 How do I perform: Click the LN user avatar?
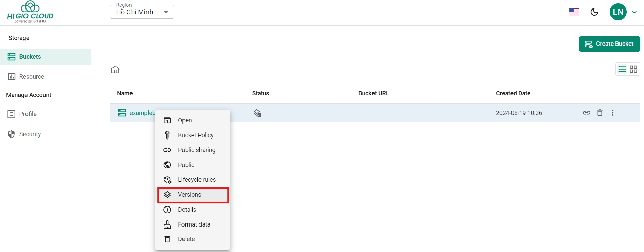point(618,12)
